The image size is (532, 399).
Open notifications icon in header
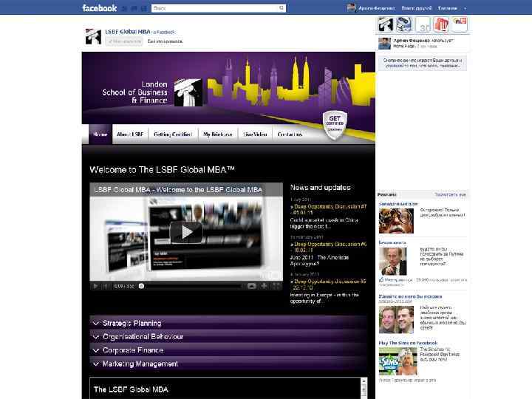[143, 8]
